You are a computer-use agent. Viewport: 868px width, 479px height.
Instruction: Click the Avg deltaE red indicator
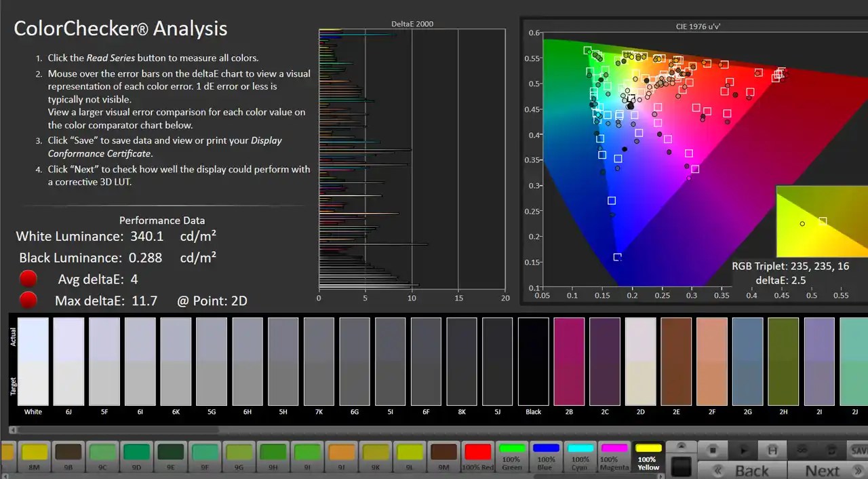pos(28,279)
